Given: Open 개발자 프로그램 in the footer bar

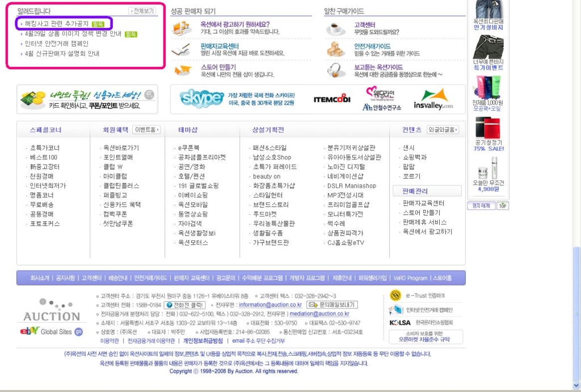Looking at the screenshot, I should click(x=307, y=278).
